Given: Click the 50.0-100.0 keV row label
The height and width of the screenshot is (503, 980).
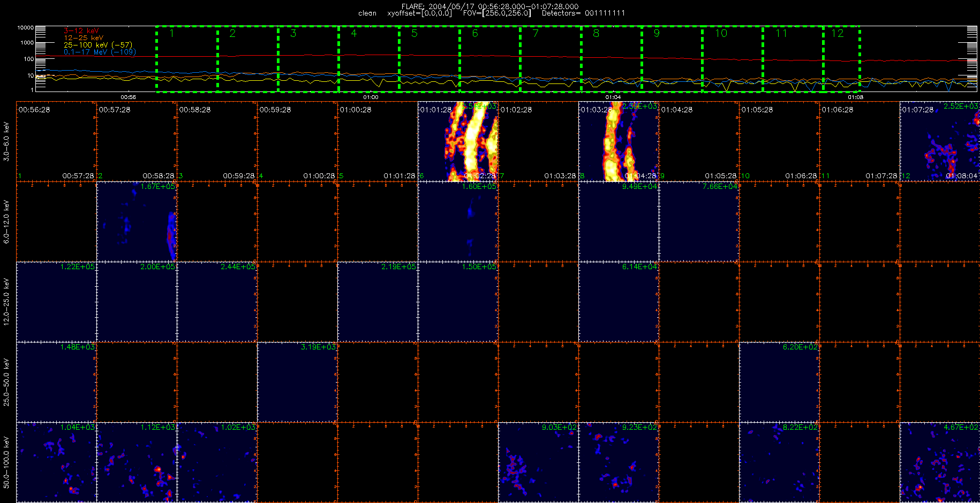Looking at the screenshot, I should pos(6,462).
